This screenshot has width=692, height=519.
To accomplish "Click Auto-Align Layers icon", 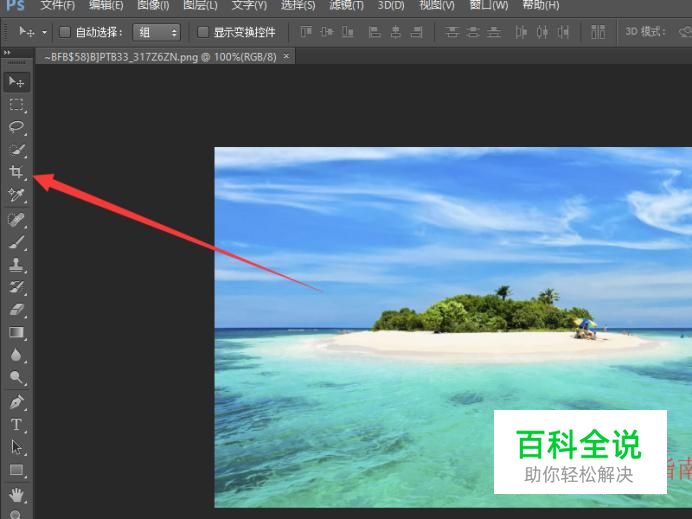I will coord(598,32).
